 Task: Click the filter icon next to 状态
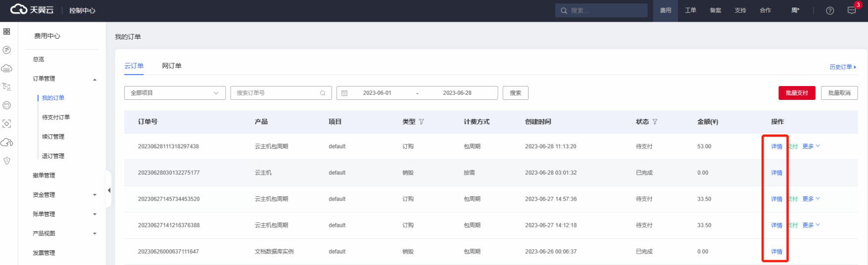click(655, 122)
